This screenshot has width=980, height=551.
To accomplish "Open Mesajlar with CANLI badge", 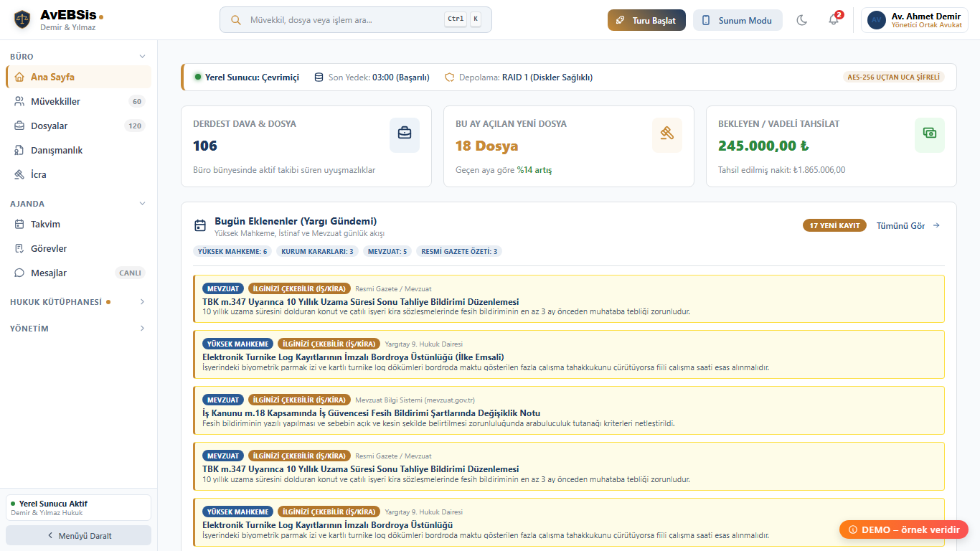I will click(79, 273).
